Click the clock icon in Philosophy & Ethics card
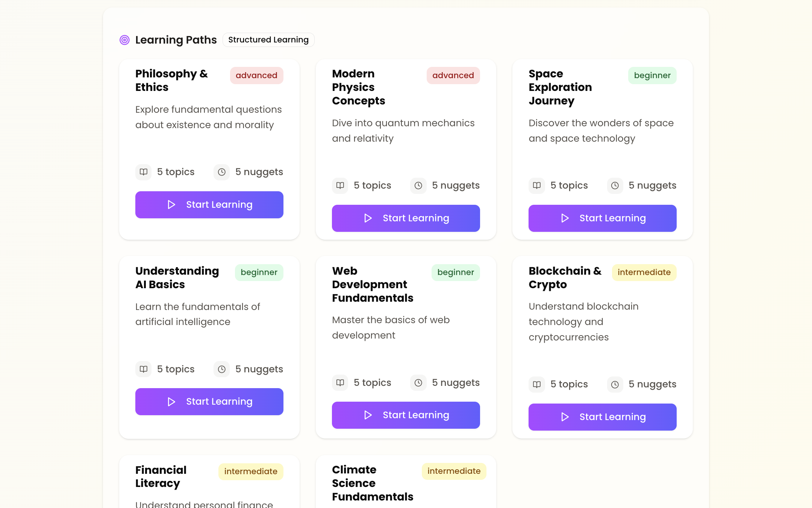812x508 pixels. 222,172
